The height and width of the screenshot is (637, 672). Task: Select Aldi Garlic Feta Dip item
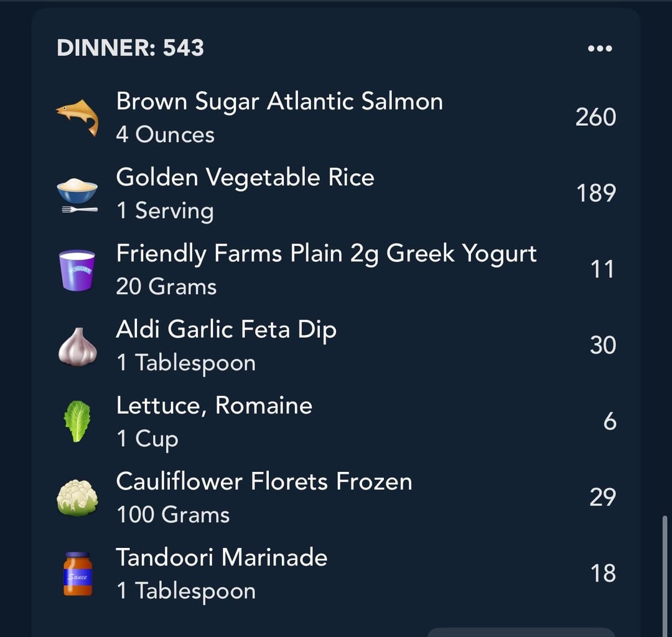point(336,346)
